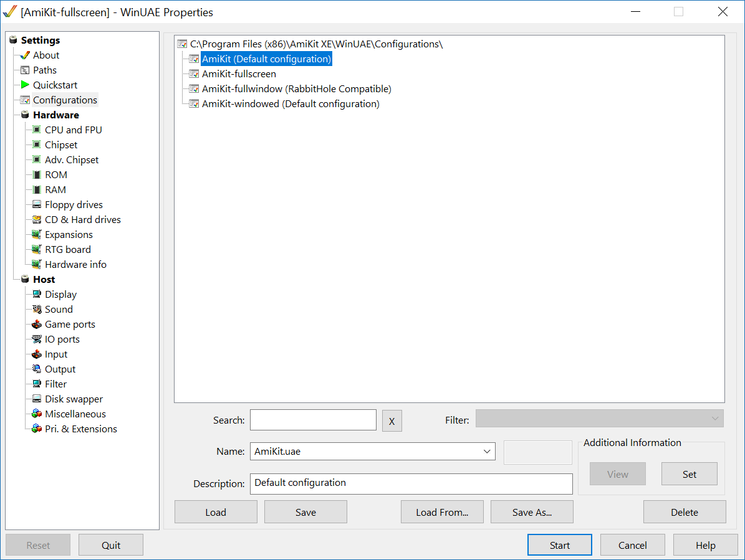Select the configurations folder path node
This screenshot has height=560, width=745.
tap(316, 44)
